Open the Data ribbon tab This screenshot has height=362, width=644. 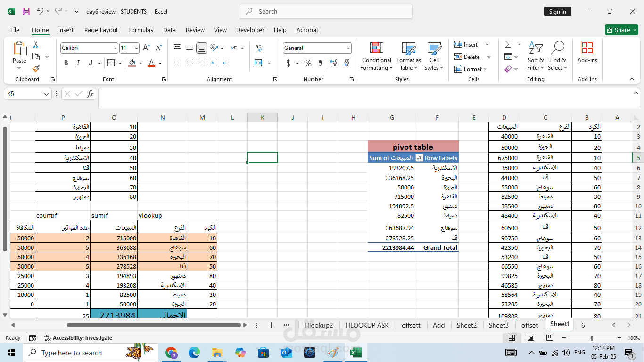tap(169, 30)
